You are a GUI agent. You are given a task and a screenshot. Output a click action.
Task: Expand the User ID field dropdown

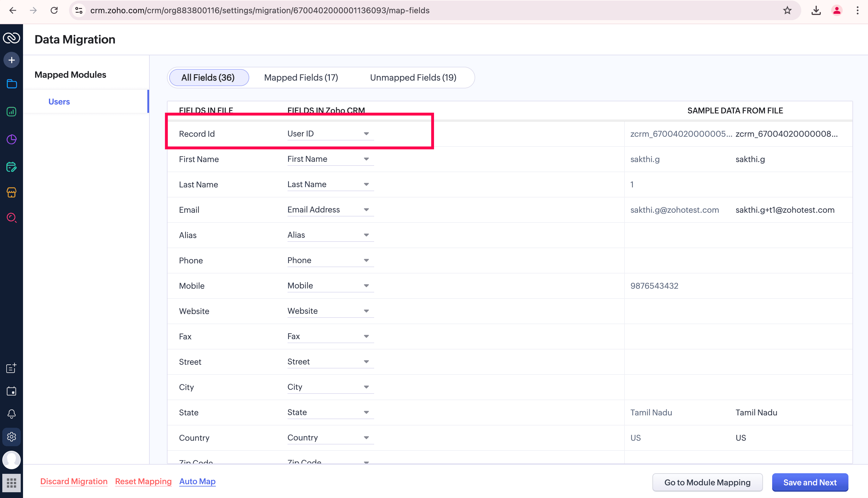[366, 134]
